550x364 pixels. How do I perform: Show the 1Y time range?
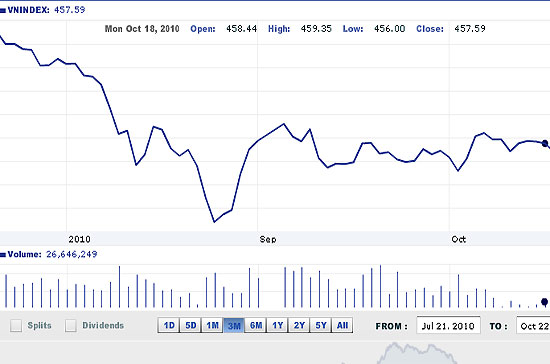tap(277, 325)
